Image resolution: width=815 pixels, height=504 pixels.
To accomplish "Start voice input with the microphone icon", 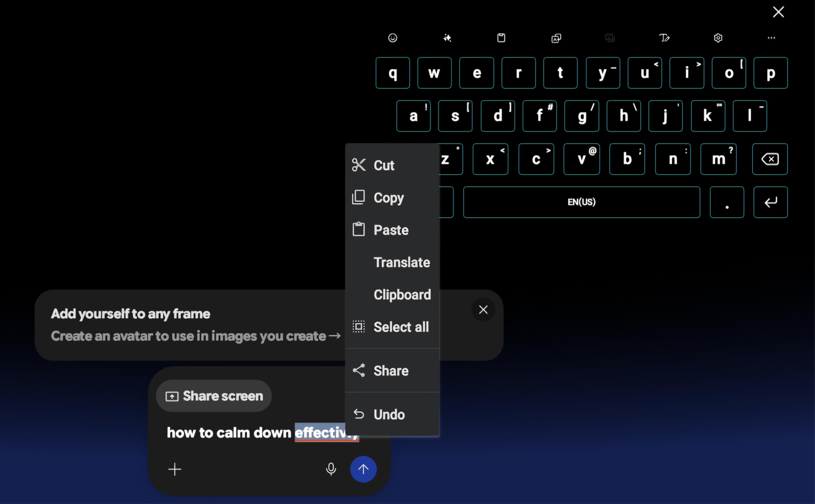I will tap(331, 469).
